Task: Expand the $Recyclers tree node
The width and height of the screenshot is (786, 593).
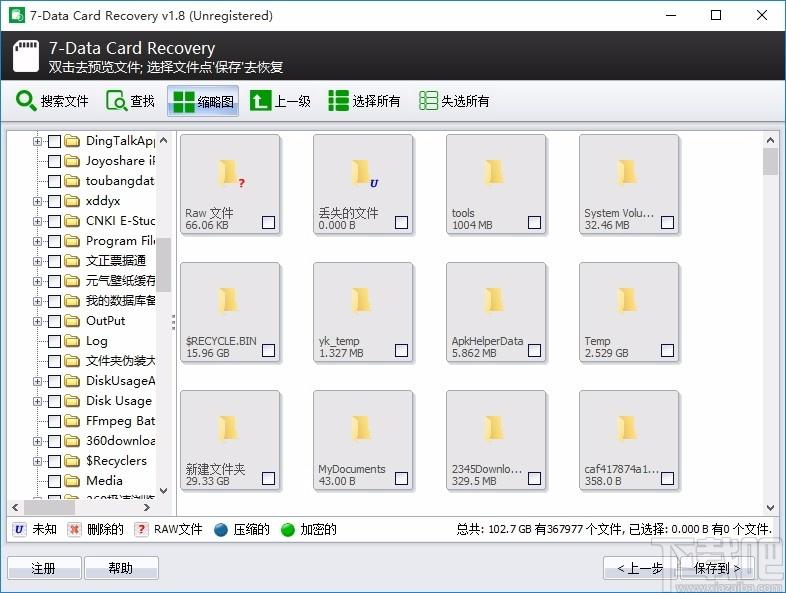Action: coord(38,461)
